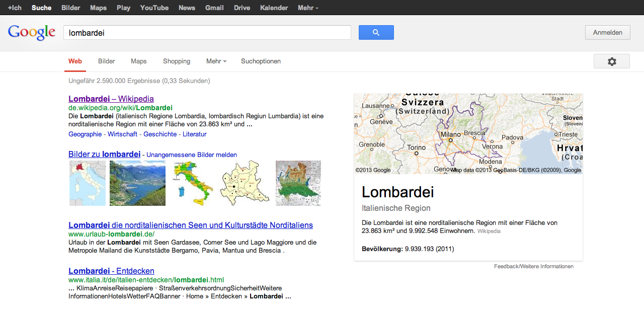This screenshot has height=309, width=644.
Task: Expand the Mehr dropdown in top black bar
Action: point(307,8)
